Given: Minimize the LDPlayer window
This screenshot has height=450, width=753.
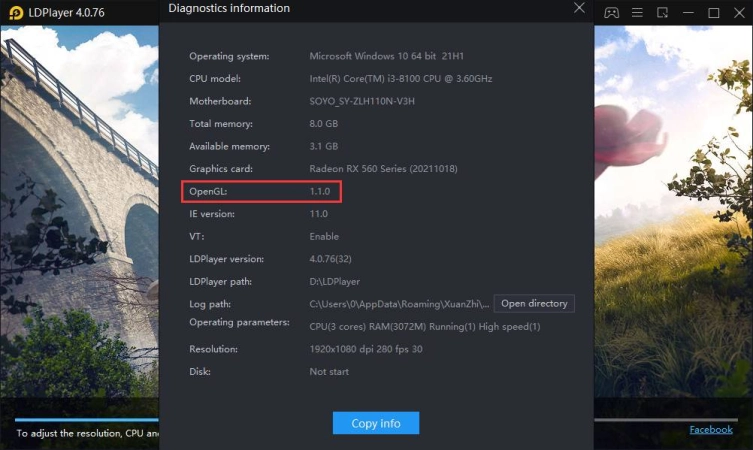Looking at the screenshot, I should pyautogui.click(x=688, y=13).
